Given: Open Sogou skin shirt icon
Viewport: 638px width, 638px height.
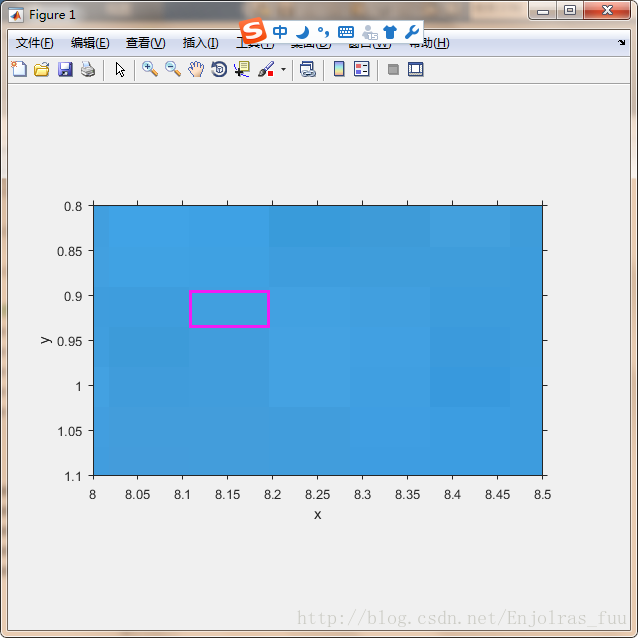Looking at the screenshot, I should [x=390, y=32].
